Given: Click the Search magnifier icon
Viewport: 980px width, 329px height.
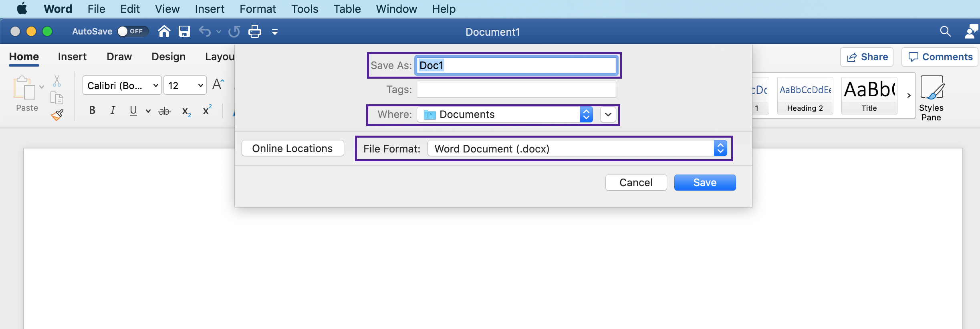Looking at the screenshot, I should click(x=945, y=31).
